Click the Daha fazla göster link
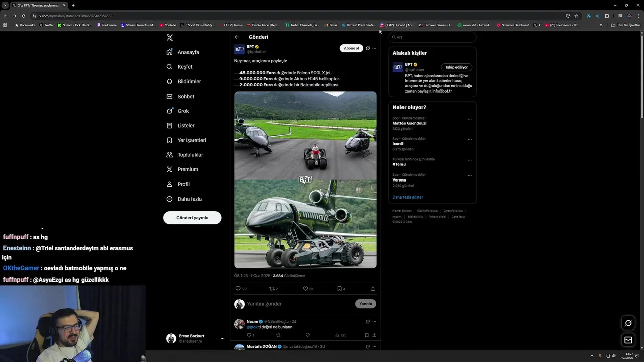The width and height of the screenshot is (644, 362). pos(408,197)
